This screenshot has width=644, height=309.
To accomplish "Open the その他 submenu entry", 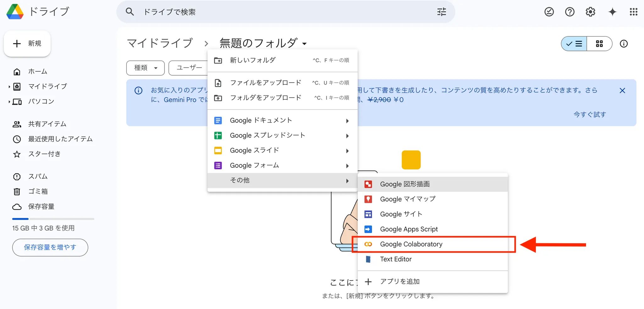I will (x=282, y=181).
